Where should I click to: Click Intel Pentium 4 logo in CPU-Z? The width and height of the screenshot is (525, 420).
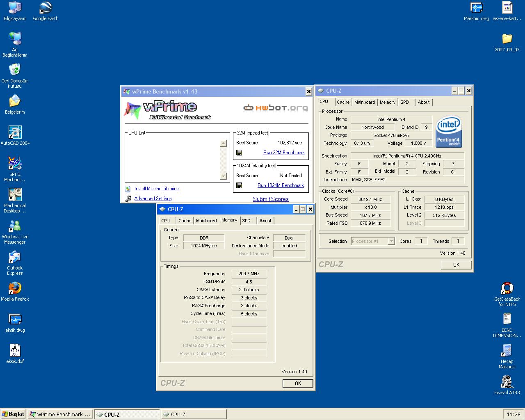449,131
